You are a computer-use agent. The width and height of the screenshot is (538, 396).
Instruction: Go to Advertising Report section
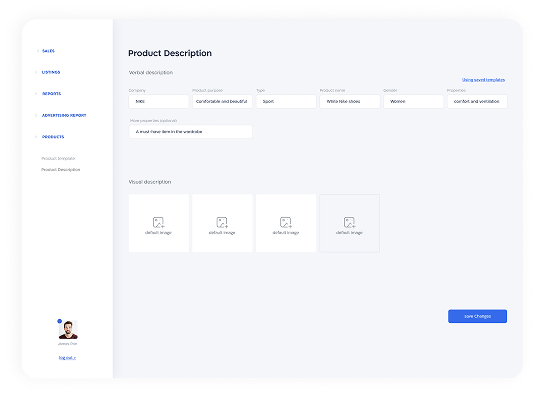[x=64, y=115]
